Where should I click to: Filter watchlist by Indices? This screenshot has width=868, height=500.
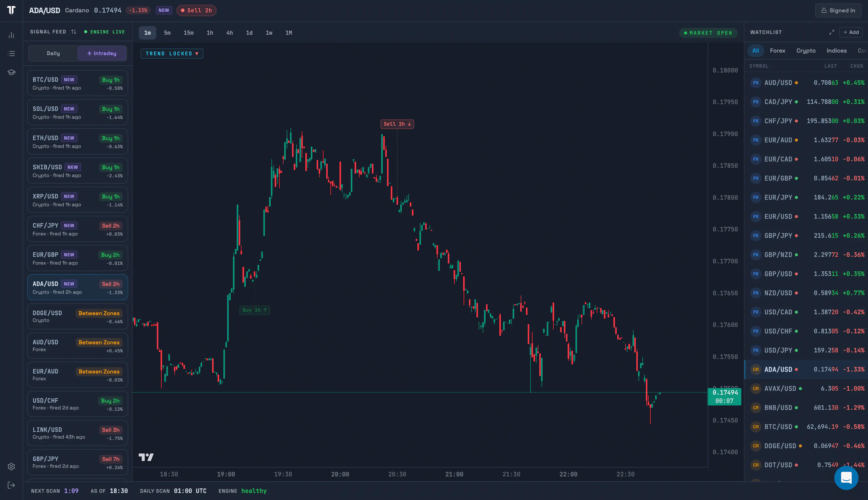tap(836, 51)
